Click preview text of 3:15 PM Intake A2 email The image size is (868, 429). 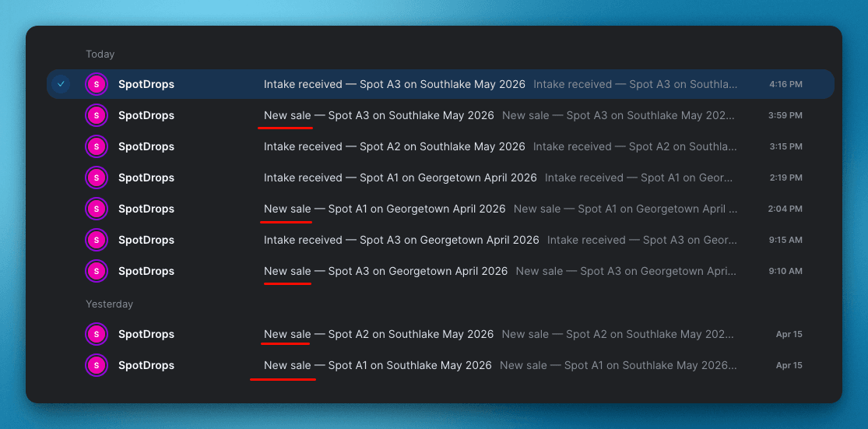635,146
